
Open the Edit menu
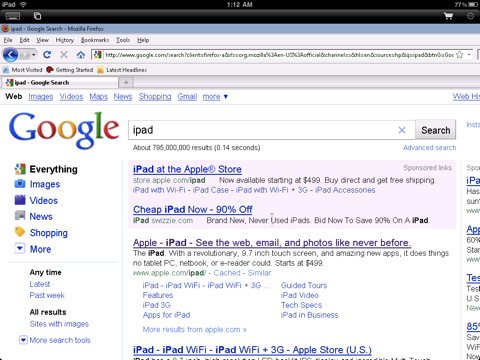tap(24, 40)
